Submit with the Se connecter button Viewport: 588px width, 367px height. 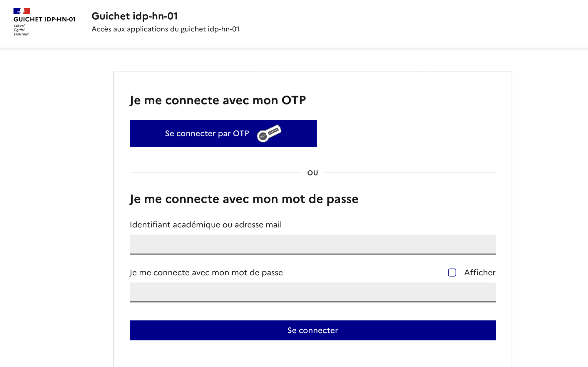pyautogui.click(x=313, y=330)
